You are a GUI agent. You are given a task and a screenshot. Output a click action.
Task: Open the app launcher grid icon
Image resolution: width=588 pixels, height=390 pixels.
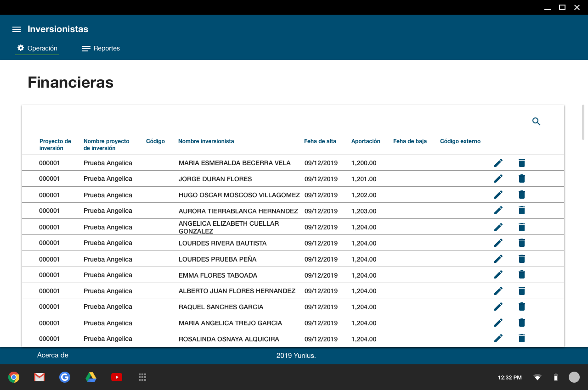tap(142, 377)
